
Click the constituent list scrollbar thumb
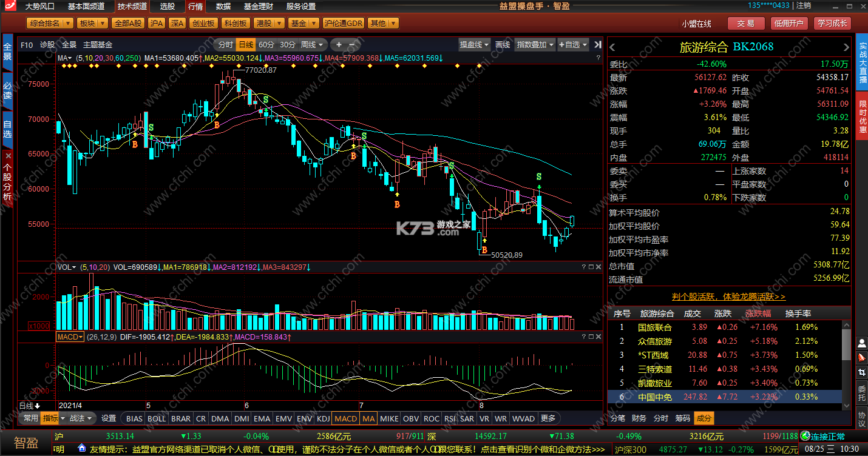click(846, 344)
